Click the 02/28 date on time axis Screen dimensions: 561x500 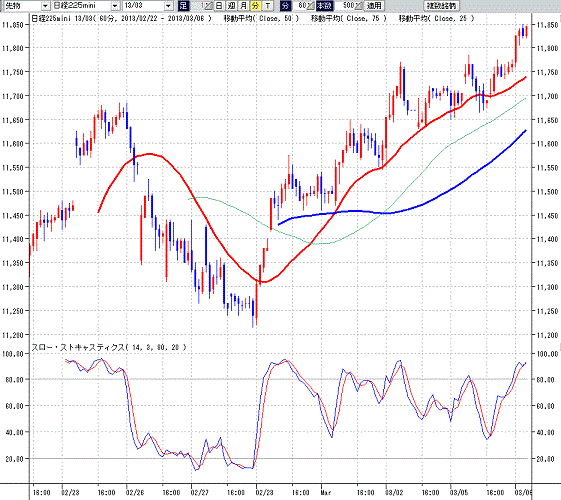click(264, 492)
